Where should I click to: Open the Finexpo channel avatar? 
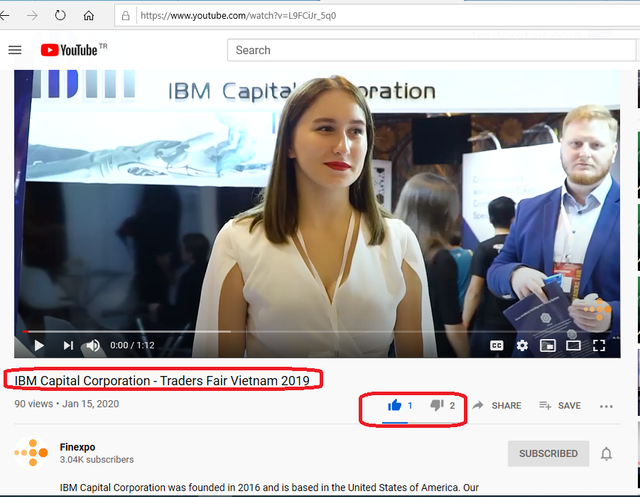pos(31,453)
